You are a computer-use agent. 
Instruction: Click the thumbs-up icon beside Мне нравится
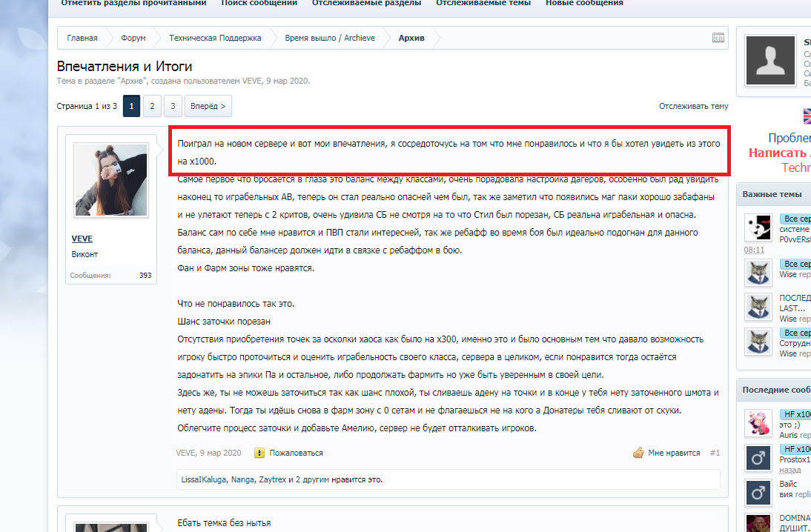(x=638, y=453)
